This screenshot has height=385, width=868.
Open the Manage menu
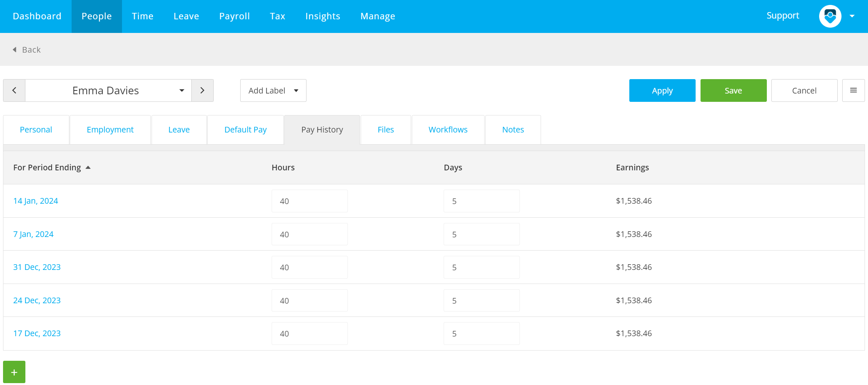point(378,16)
